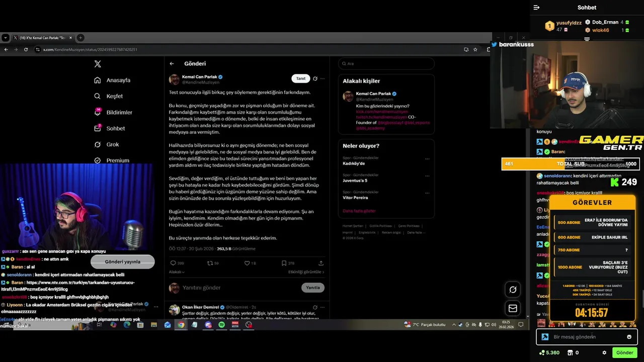Viewport: 644px width, 362px height.
Task: Open Grok from X sidebar
Action: click(x=107, y=144)
